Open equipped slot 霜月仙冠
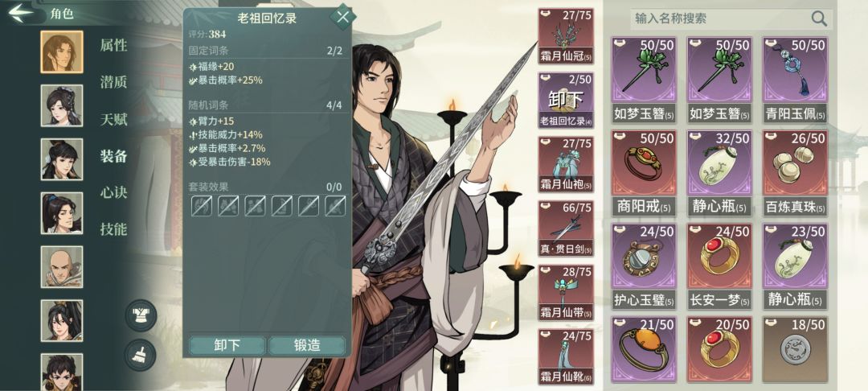 566,36
